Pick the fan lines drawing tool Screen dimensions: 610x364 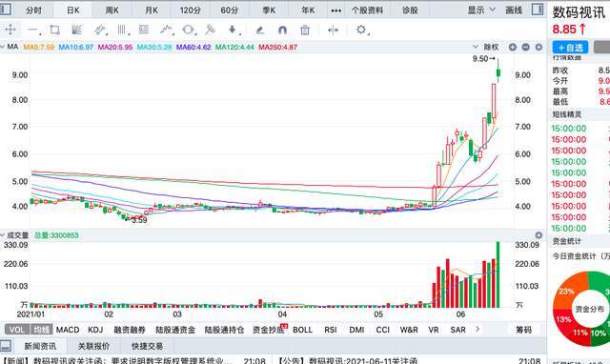(x=77, y=30)
